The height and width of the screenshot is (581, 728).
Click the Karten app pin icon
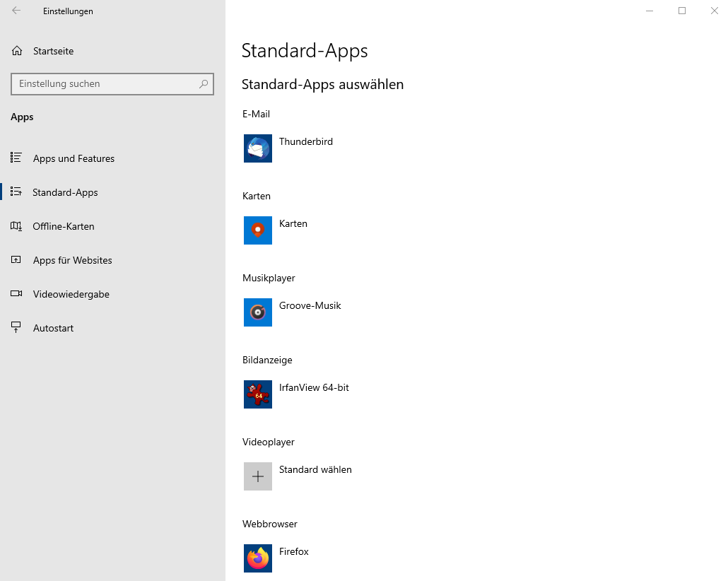[258, 230]
